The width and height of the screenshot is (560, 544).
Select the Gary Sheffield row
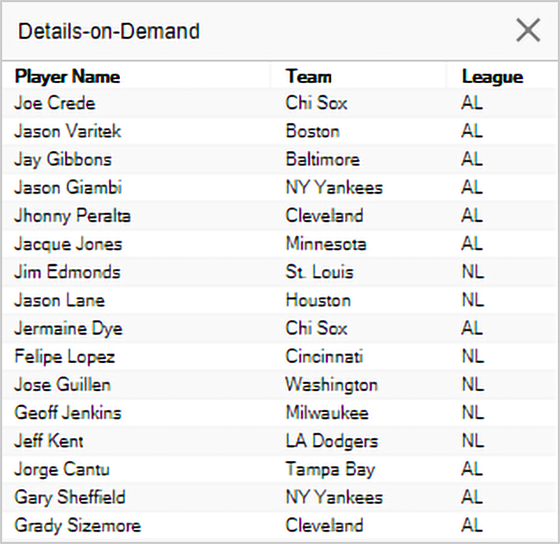[280, 497]
